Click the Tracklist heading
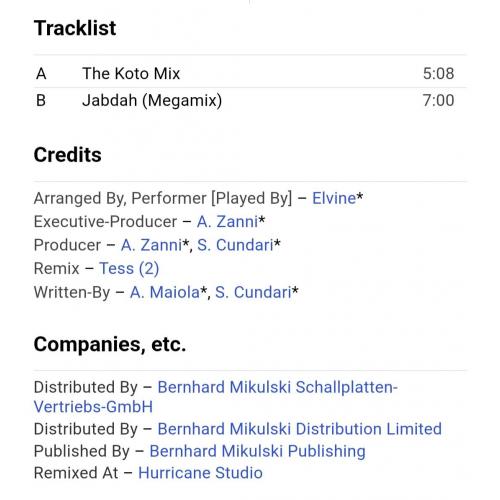The height and width of the screenshot is (500, 500). [75, 28]
